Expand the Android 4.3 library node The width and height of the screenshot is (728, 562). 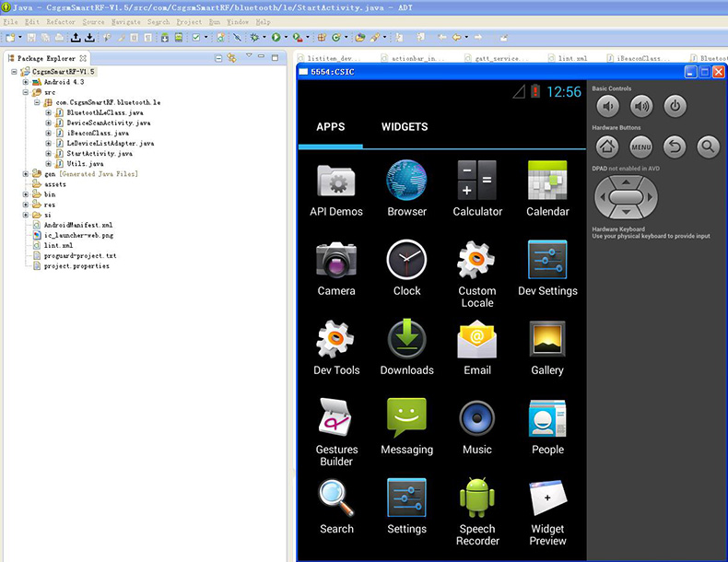coord(26,82)
